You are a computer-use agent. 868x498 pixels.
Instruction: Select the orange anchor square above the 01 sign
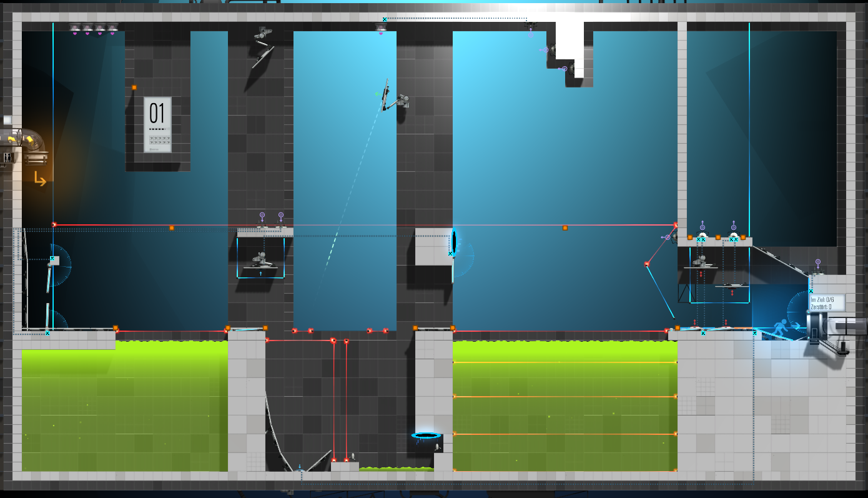[x=134, y=87]
